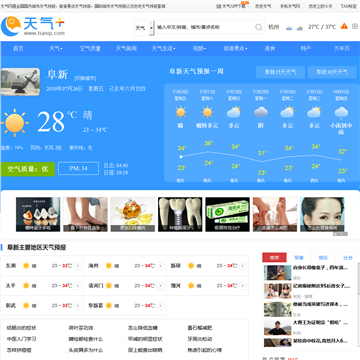Image resolution: width=360 pixels, height=360 pixels.
Task: Click the arrow icon in the 海州 row
Action: click(160, 266)
